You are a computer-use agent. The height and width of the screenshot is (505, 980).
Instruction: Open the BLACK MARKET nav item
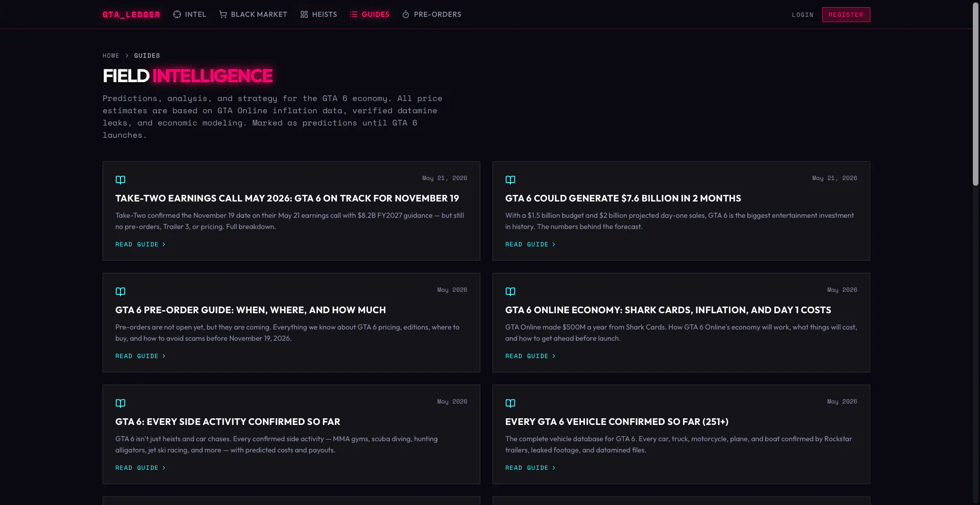tap(253, 14)
